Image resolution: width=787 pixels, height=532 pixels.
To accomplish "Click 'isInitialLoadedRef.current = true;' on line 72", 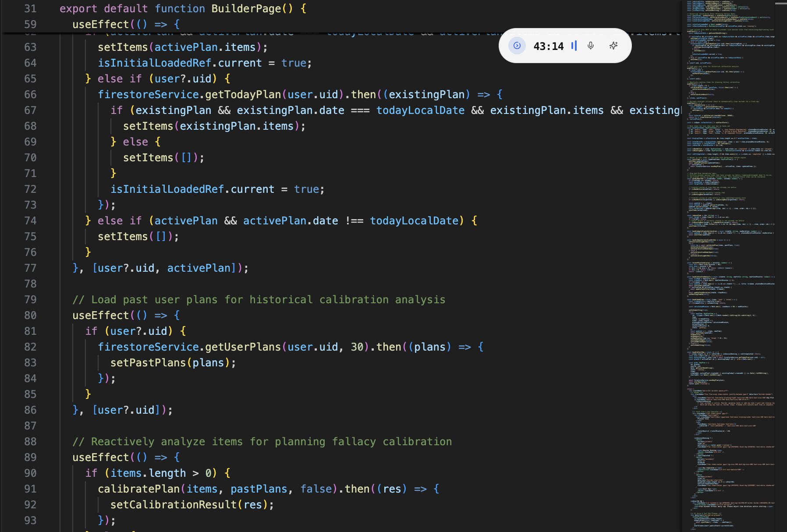I will 218,189.
